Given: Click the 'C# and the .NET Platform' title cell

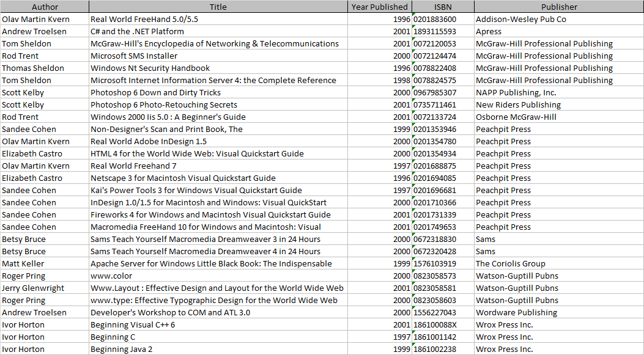Looking at the screenshot, I should tap(218, 32).
